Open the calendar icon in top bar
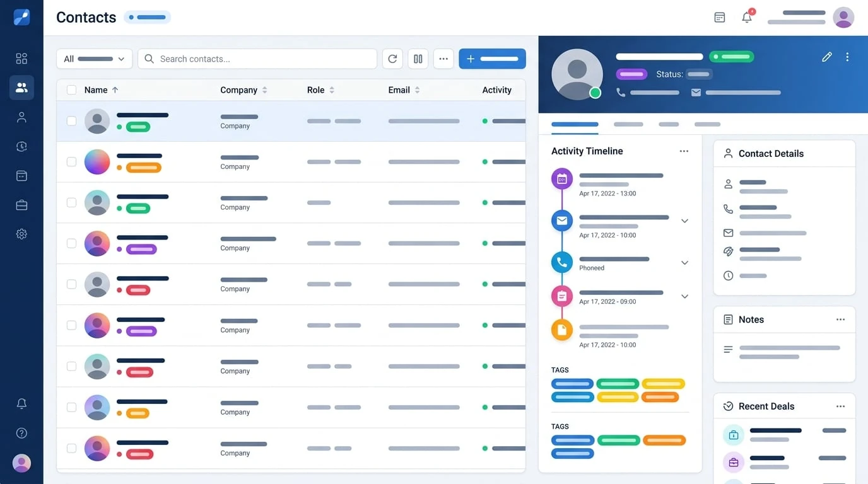This screenshot has height=484, width=868. point(720,18)
